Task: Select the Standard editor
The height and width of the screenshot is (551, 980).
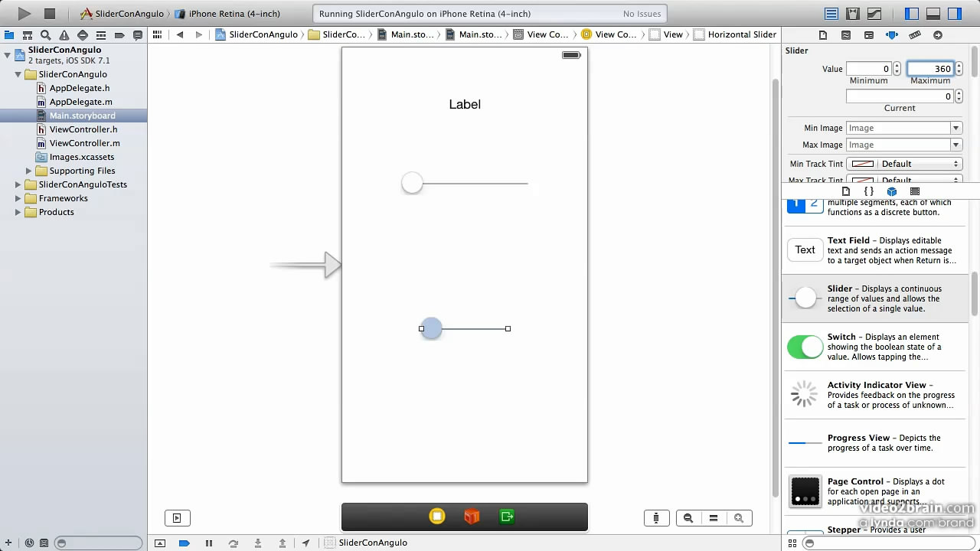Action: 831,14
